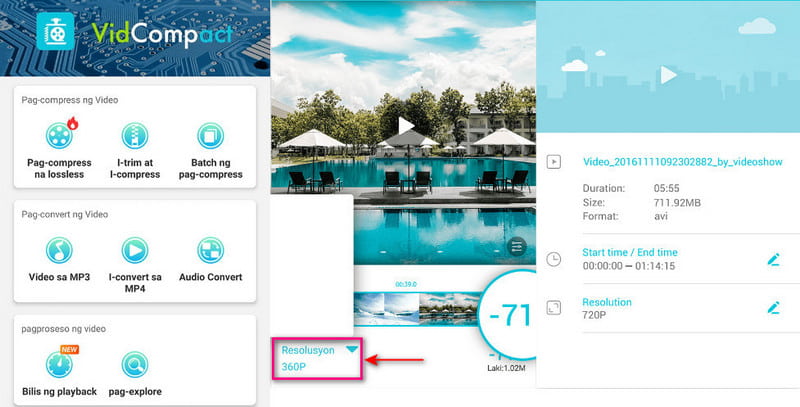
Task: Edit the Resolution 720P setting
Action: pyautogui.click(x=772, y=308)
